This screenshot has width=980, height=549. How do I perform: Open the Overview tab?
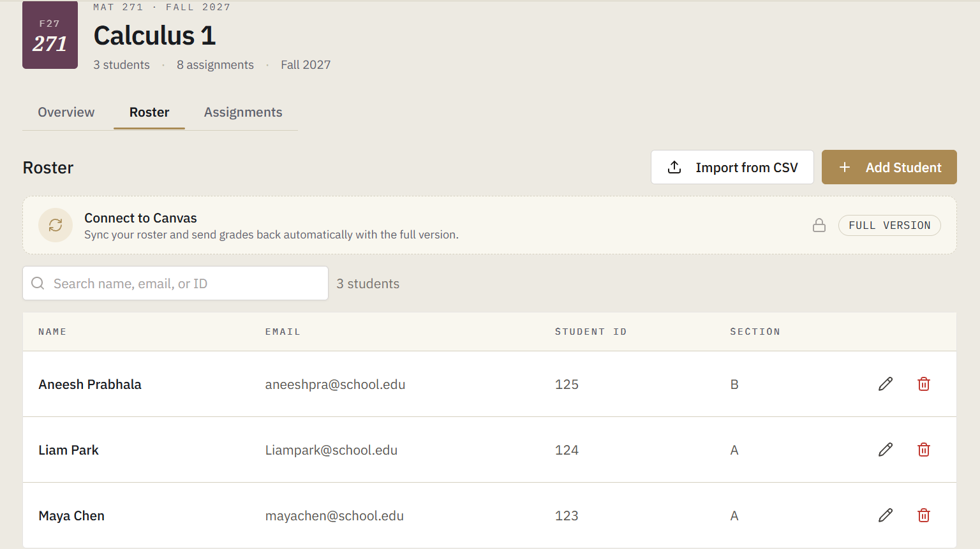[66, 112]
